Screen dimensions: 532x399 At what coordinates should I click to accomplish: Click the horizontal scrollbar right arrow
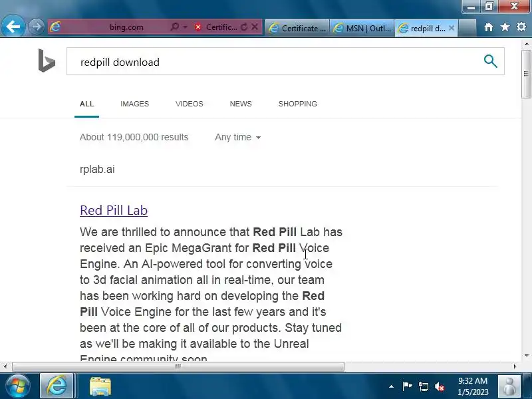coord(515,366)
